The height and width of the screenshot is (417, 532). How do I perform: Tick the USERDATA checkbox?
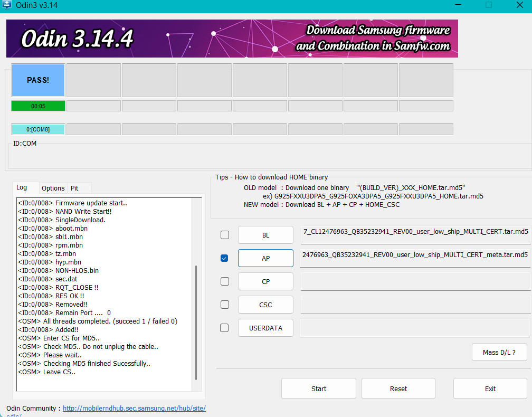pos(224,328)
